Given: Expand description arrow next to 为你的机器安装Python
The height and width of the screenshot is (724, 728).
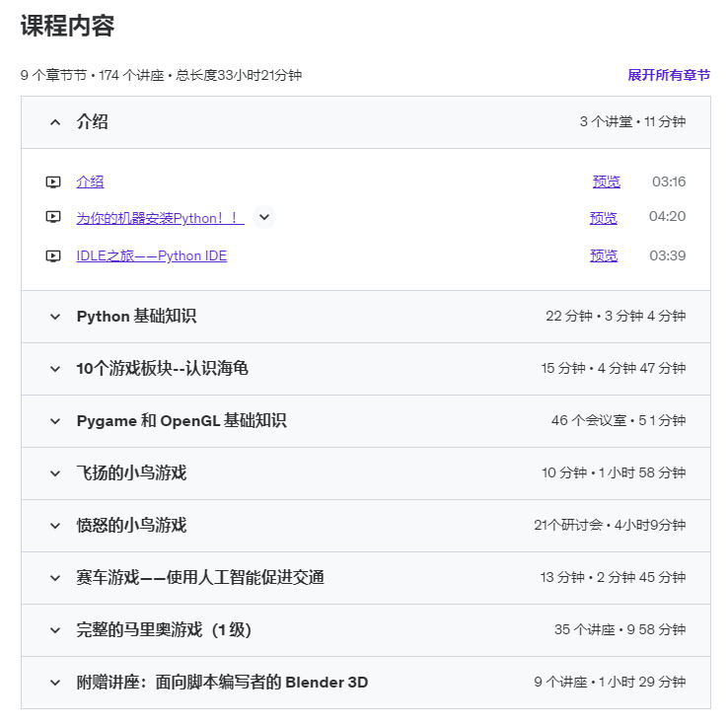Looking at the screenshot, I should pyautogui.click(x=264, y=217).
